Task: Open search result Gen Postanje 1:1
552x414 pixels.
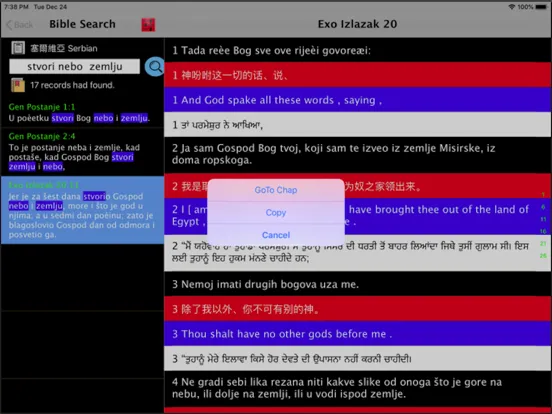Action: (x=82, y=113)
